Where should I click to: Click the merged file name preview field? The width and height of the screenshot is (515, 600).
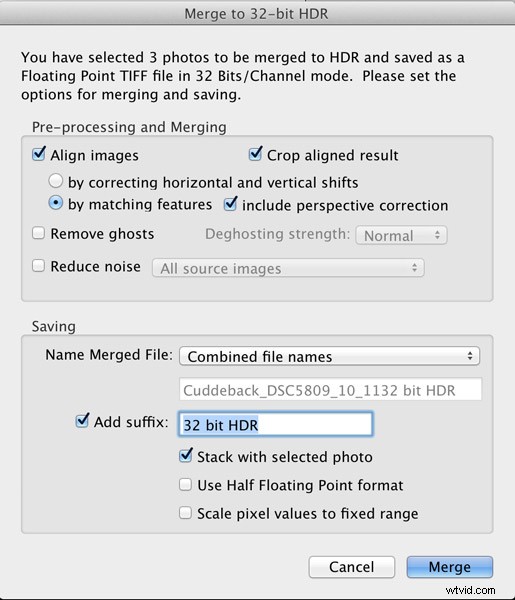pos(330,390)
